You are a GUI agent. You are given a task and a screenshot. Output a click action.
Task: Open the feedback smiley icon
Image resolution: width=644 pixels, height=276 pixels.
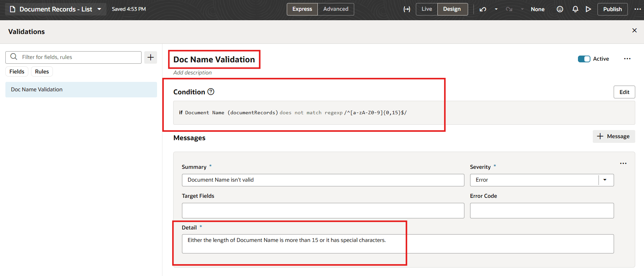point(560,9)
